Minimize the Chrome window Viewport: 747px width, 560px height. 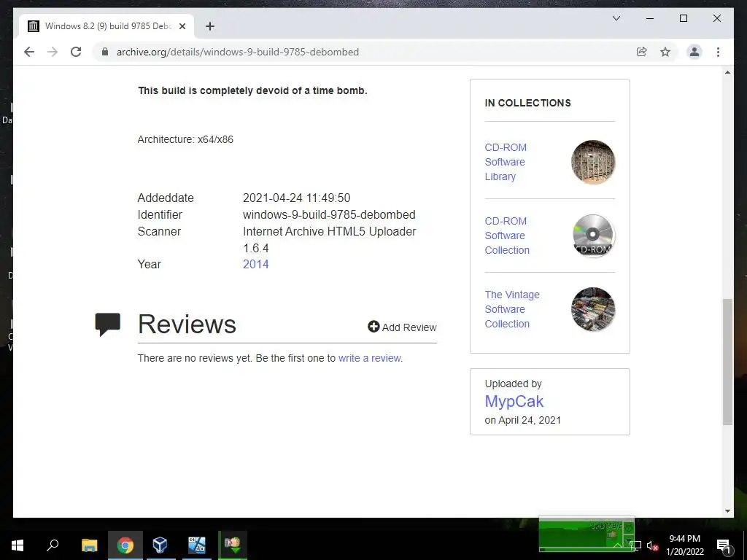click(650, 18)
